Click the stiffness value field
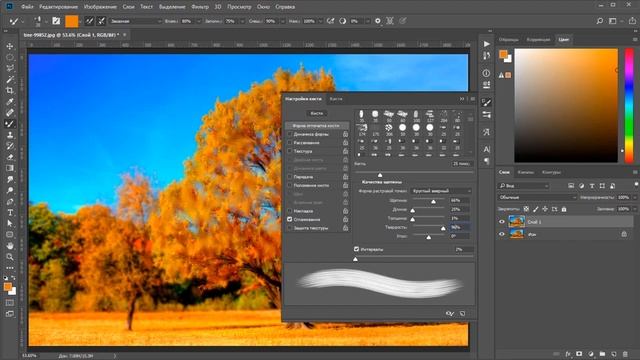This screenshot has height=360, width=640. [460, 227]
